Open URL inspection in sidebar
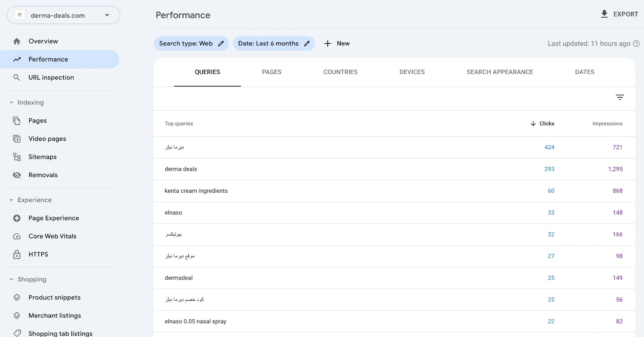 click(60, 77)
